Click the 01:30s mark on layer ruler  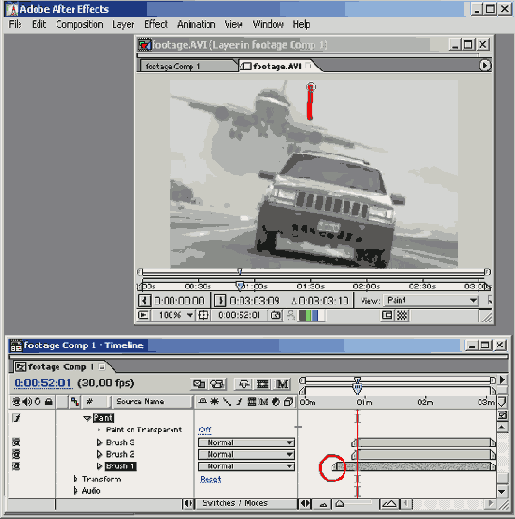click(310, 286)
